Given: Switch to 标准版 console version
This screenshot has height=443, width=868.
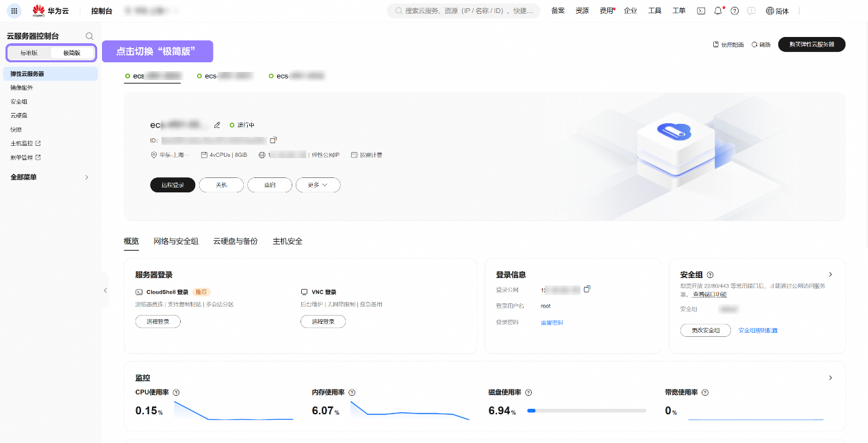Looking at the screenshot, I should (x=29, y=53).
